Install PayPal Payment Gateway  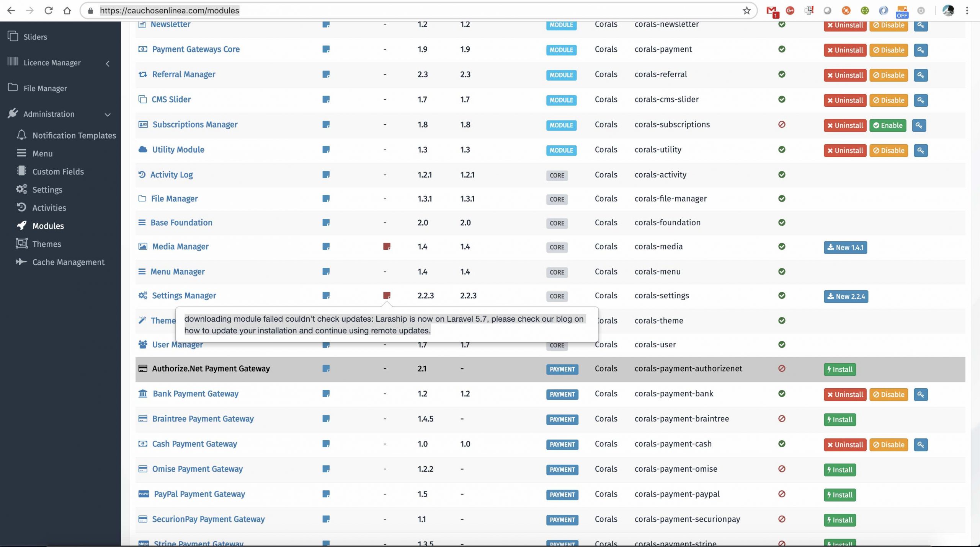pyautogui.click(x=840, y=495)
